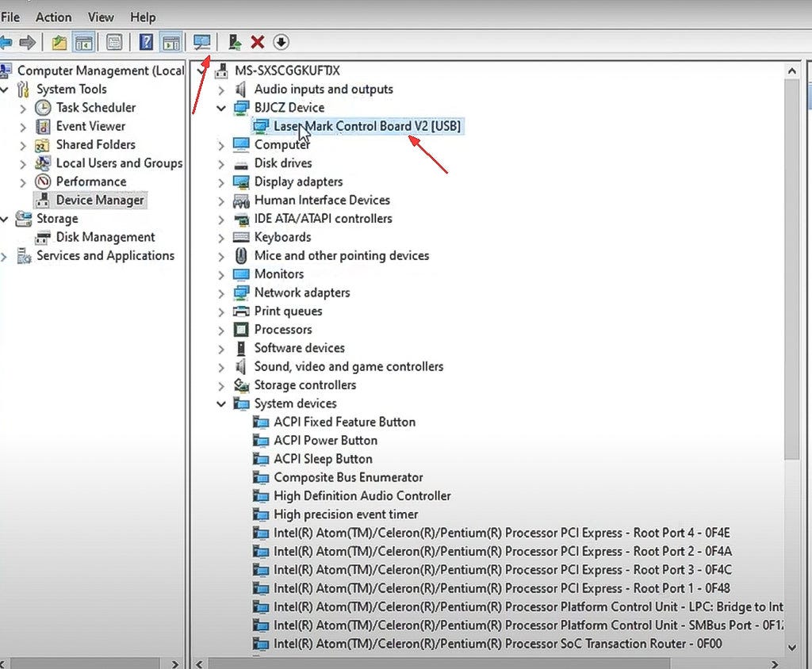The image size is (812, 669).
Task: Click the Shared Folders icon
Action: [43, 145]
